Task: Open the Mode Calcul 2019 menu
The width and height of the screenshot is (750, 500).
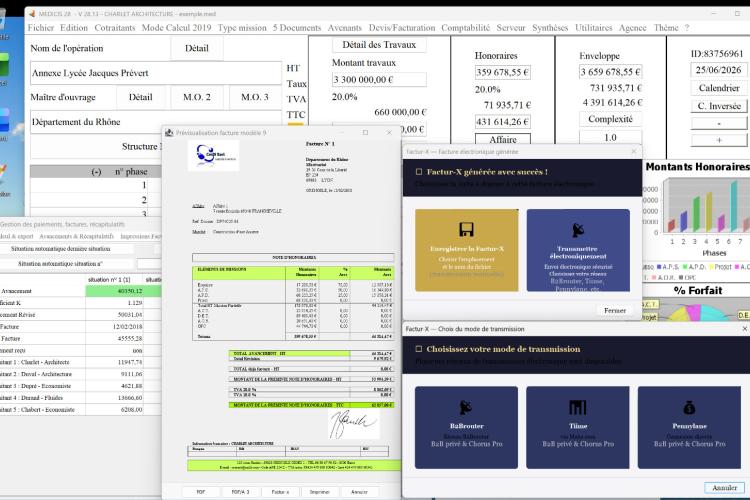Action: [x=176, y=28]
